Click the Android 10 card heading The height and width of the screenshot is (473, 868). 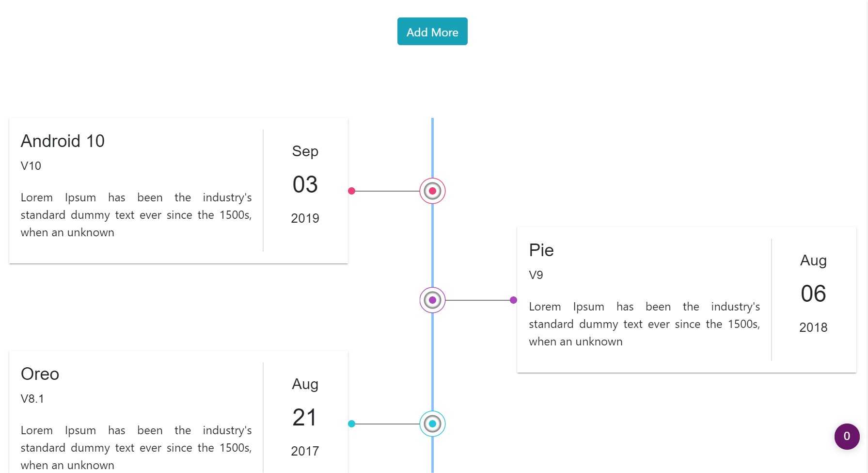point(63,141)
